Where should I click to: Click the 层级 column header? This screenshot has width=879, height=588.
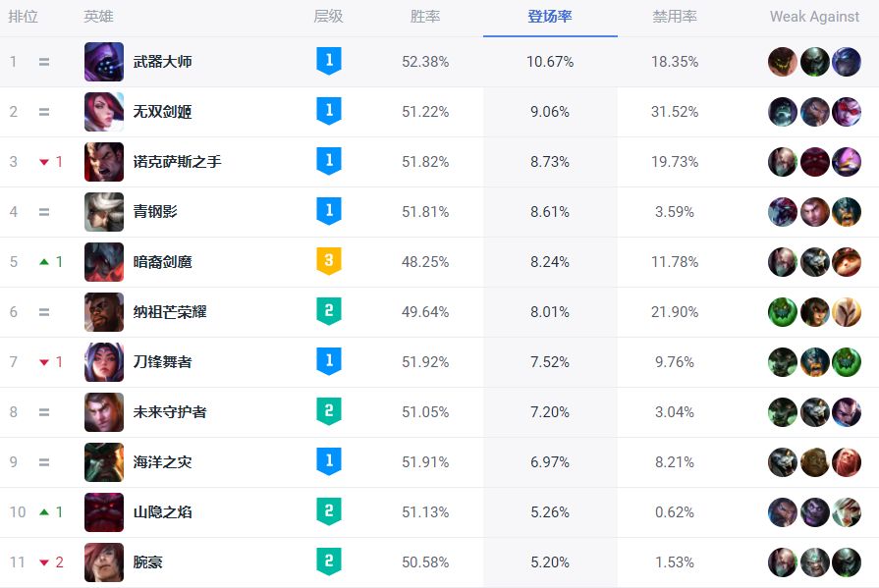pyautogui.click(x=328, y=17)
